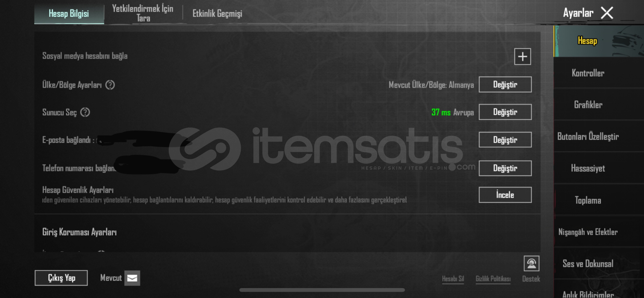Open Yetkilendirmek İçin Tara tab

(x=143, y=13)
